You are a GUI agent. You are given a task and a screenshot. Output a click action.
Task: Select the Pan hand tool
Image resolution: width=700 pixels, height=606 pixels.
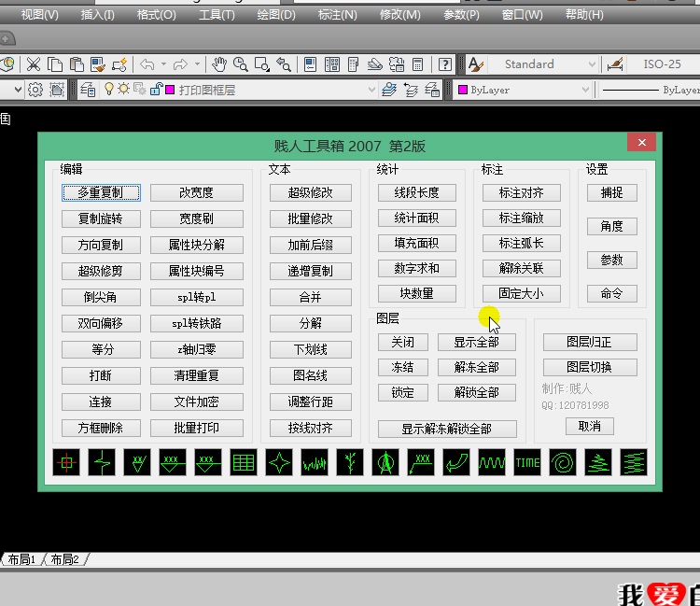219,64
